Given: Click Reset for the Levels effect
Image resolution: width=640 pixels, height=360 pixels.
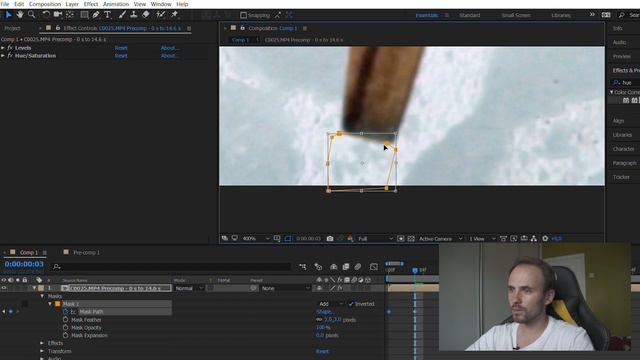Looking at the screenshot, I should 121,48.
